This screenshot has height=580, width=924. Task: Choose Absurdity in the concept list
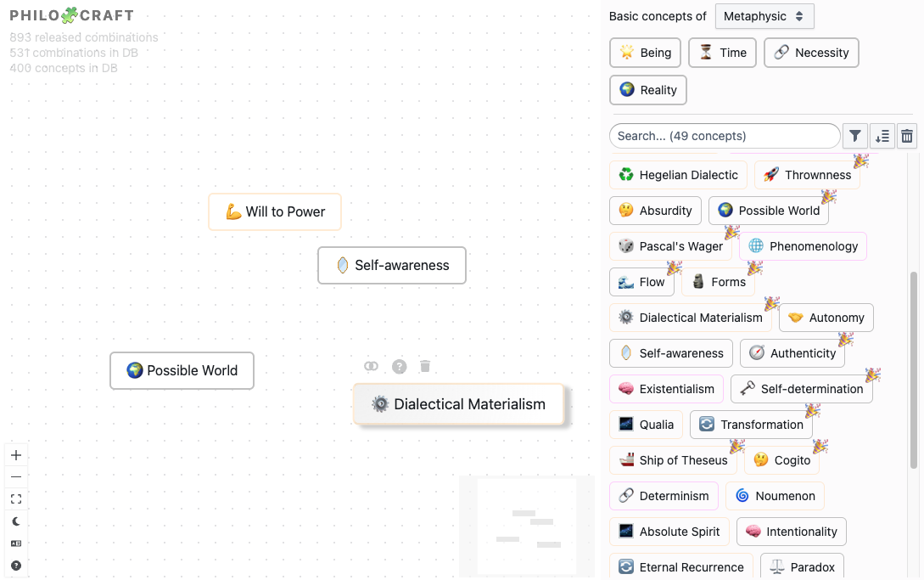(655, 211)
